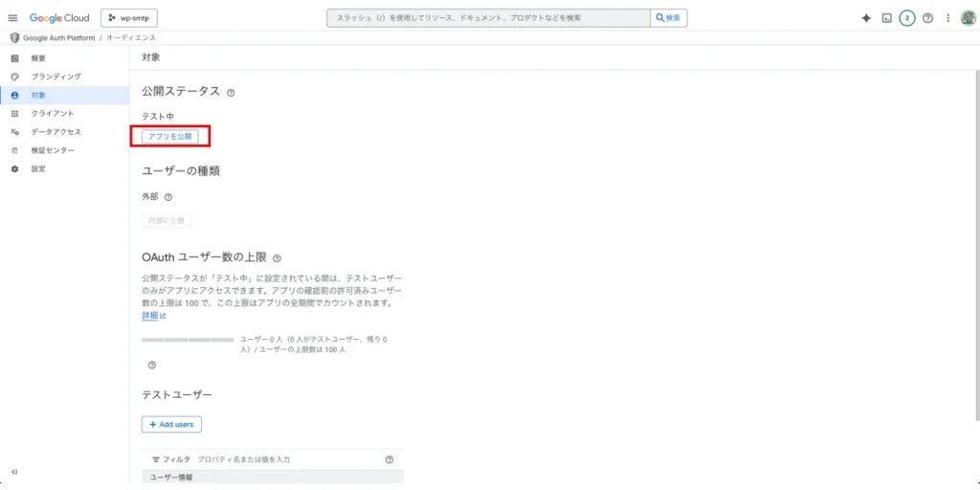This screenshot has height=490, width=980.
Task: Click the Add users button
Action: click(171, 424)
